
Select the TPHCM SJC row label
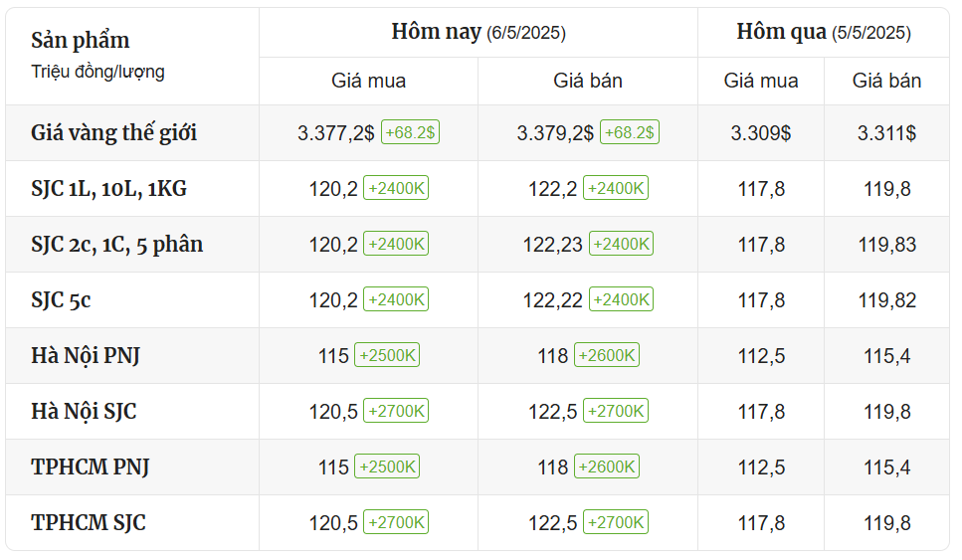[89, 523]
